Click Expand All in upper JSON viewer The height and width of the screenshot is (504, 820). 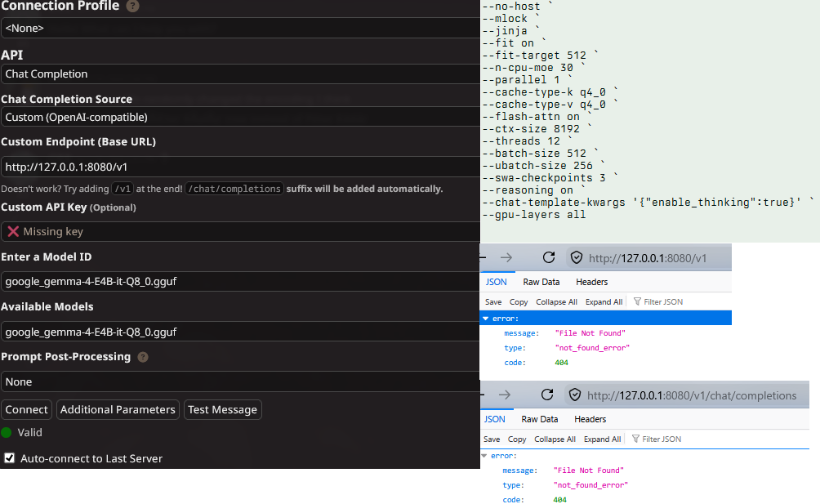[604, 301]
